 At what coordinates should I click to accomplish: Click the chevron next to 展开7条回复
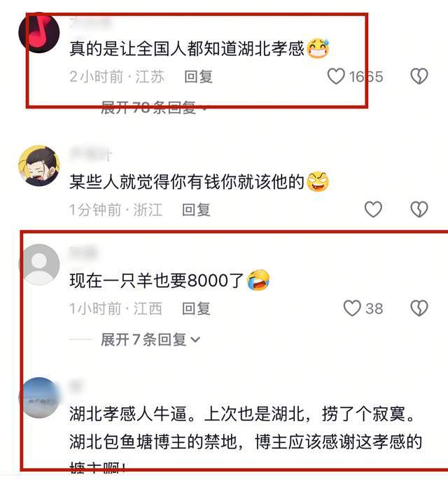point(195,340)
